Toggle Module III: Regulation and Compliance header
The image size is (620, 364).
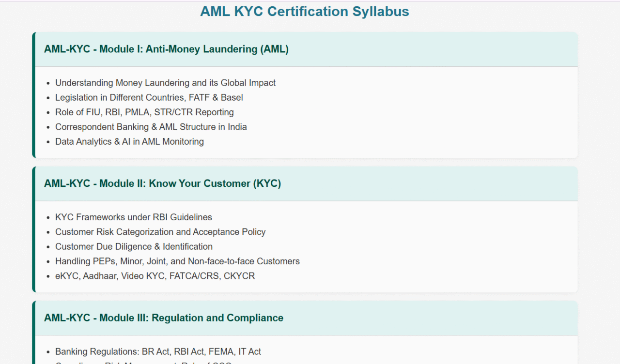164,318
